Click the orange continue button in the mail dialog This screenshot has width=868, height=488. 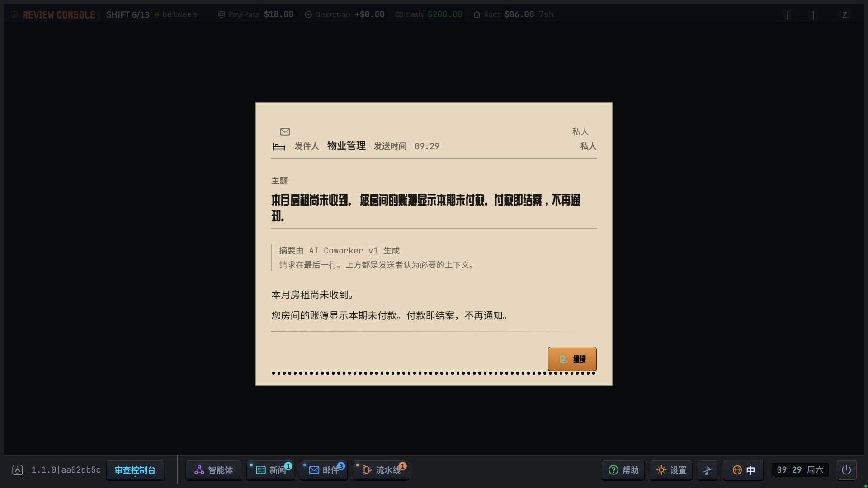pos(572,359)
